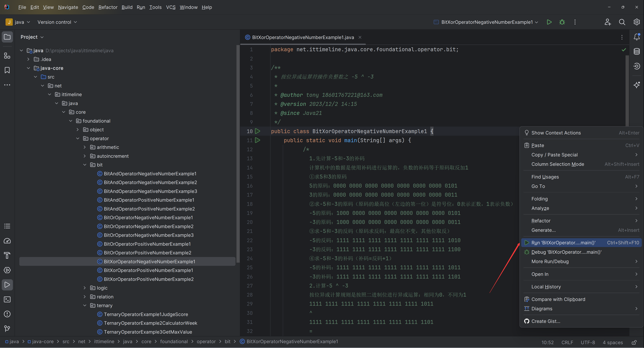Screen dimensions: 644x348
Task: Open the TODO list tool window
Action: coord(7,226)
